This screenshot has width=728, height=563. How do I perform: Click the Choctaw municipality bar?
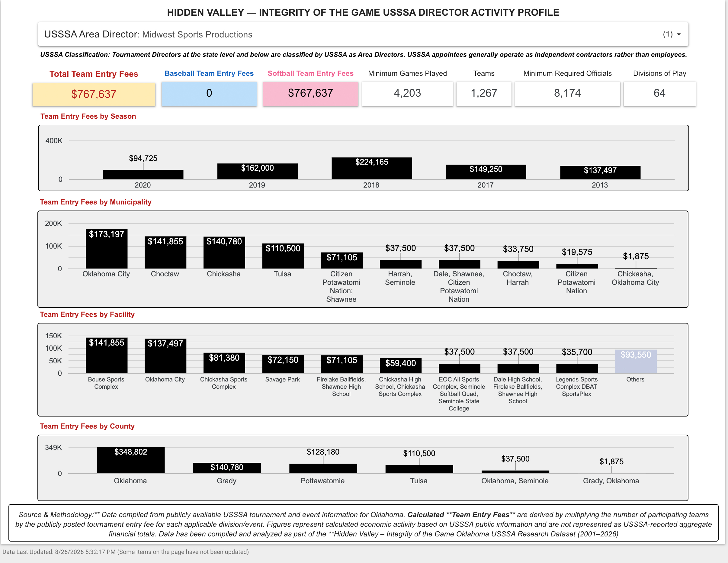click(x=165, y=253)
